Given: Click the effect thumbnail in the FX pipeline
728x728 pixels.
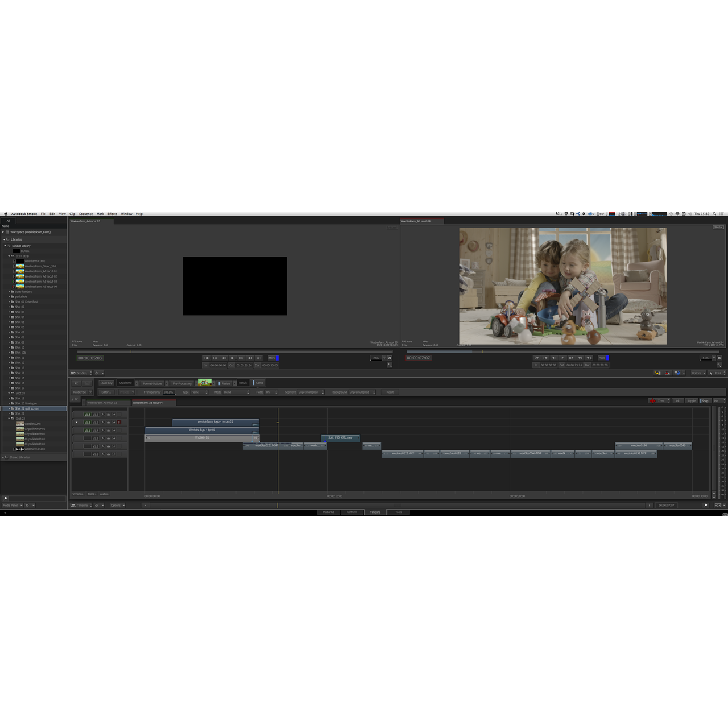Looking at the screenshot, I should 205,383.
